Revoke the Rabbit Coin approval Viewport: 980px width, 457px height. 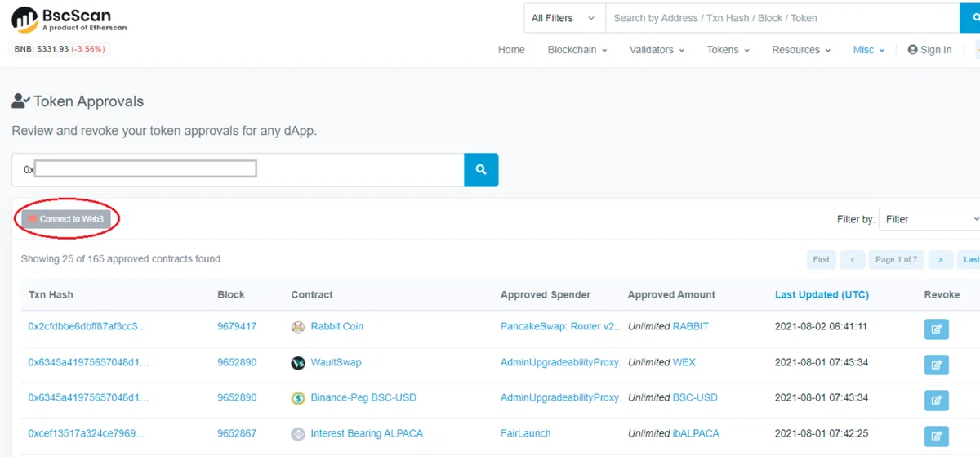tap(936, 329)
